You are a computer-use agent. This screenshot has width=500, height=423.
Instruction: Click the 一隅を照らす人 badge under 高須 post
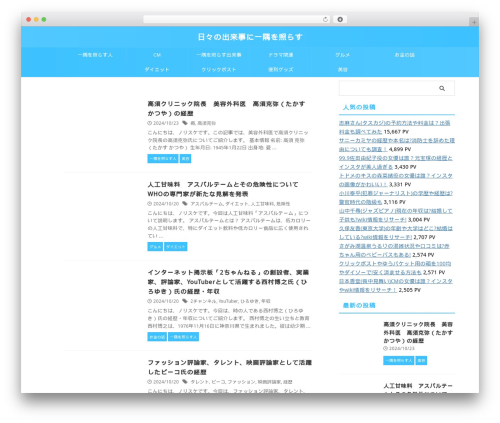(163, 159)
